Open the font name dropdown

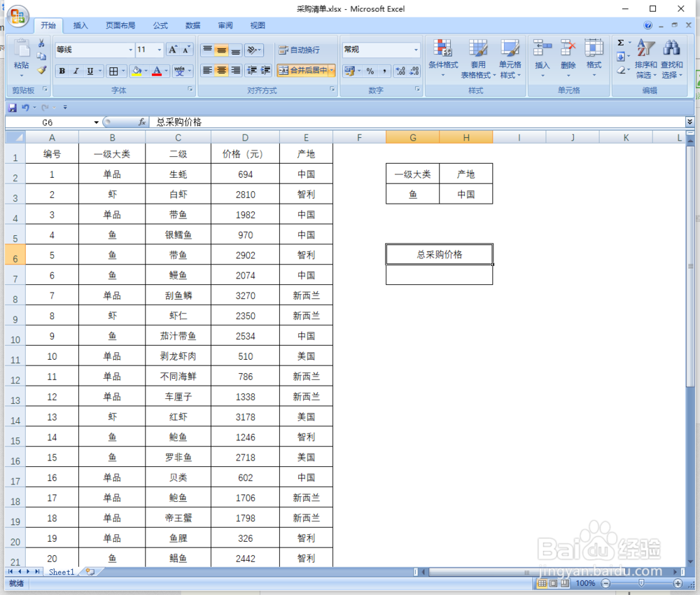[x=131, y=50]
